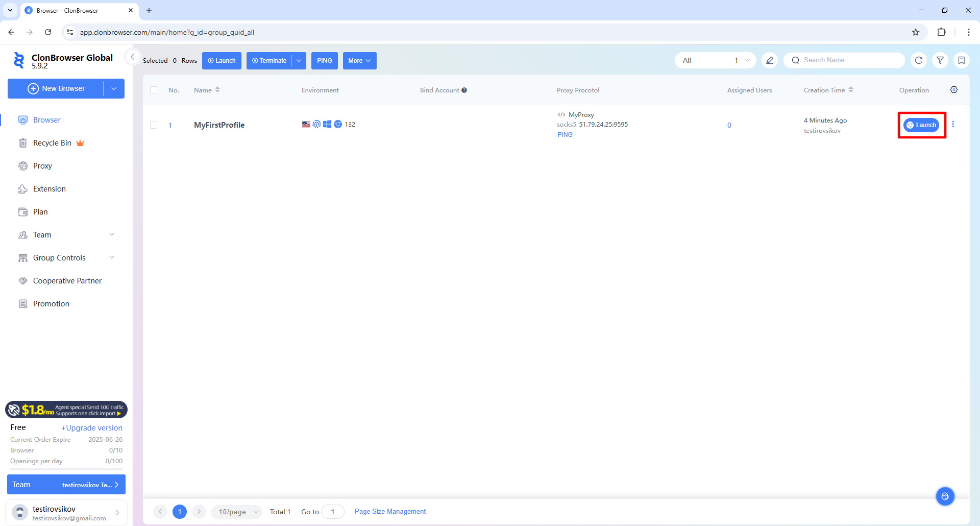Click the $1.8/mo agent special banner
The height and width of the screenshot is (526, 980).
click(x=66, y=409)
